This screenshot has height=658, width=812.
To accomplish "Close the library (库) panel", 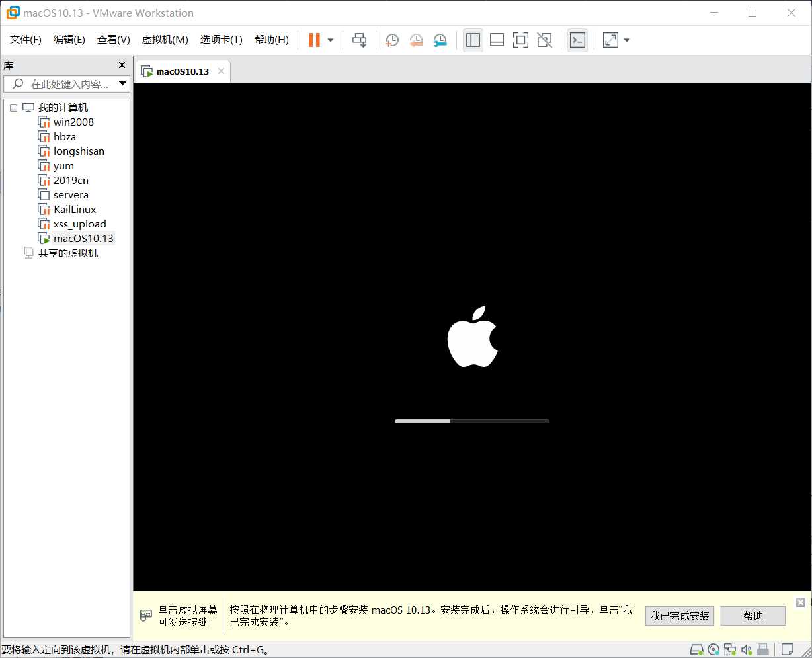I will coord(122,65).
